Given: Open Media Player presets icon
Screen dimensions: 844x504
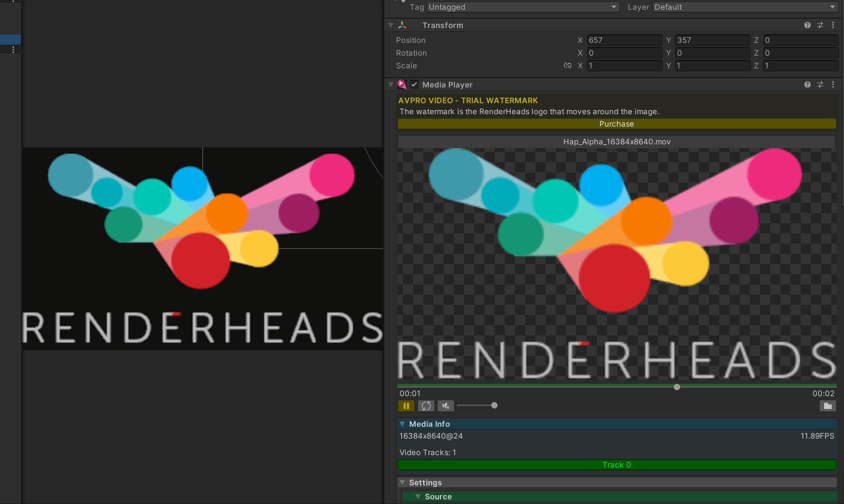Looking at the screenshot, I should 820,85.
